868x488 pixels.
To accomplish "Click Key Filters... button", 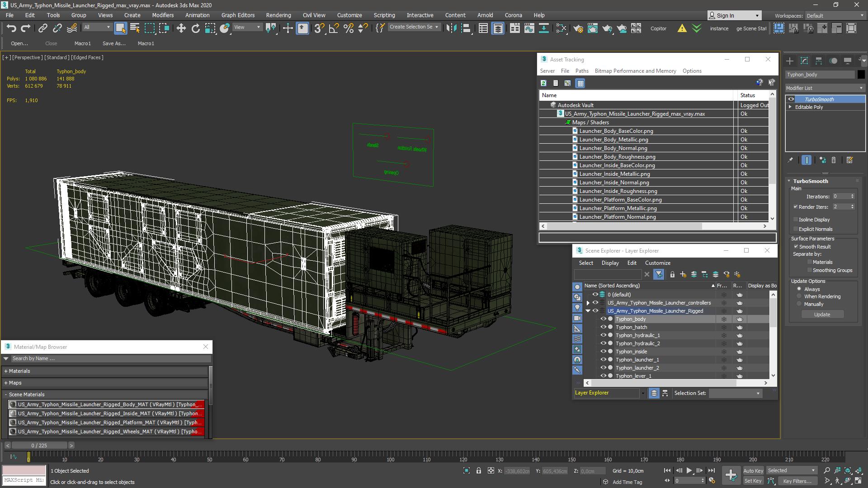I will [797, 481].
